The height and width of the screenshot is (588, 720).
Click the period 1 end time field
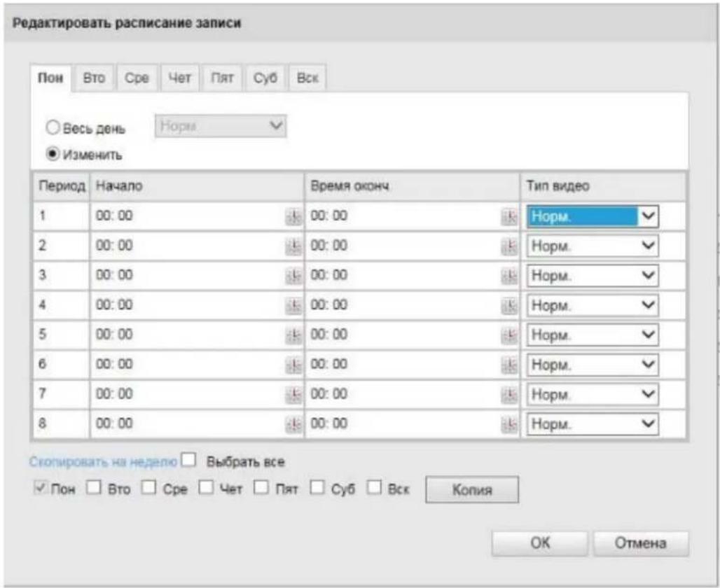coord(413,217)
